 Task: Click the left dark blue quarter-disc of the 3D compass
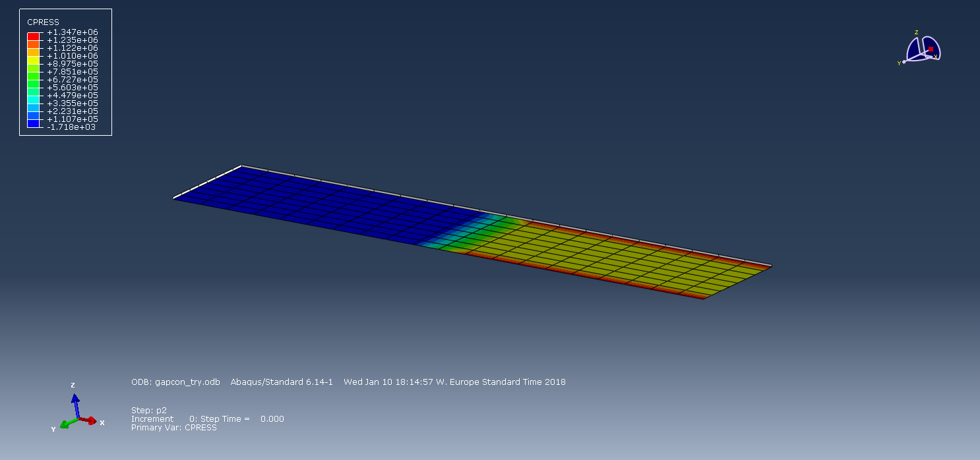click(x=915, y=51)
